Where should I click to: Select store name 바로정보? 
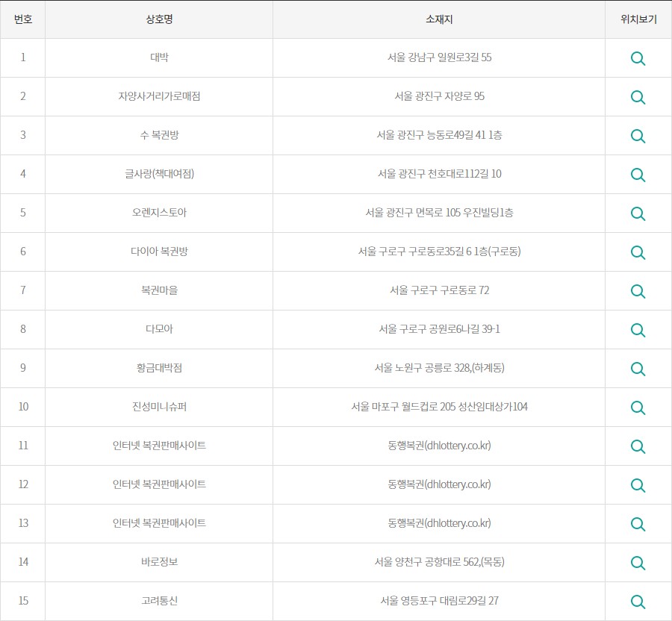[159, 561]
